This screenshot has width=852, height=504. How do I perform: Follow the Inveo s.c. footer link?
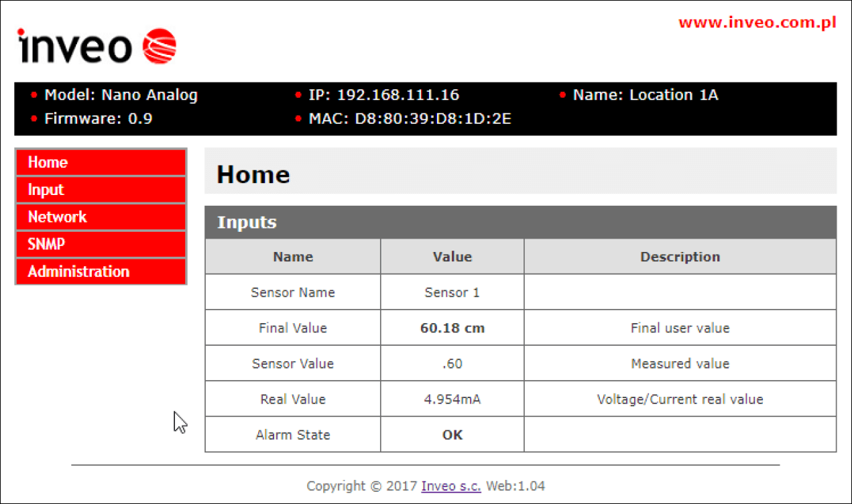point(450,486)
